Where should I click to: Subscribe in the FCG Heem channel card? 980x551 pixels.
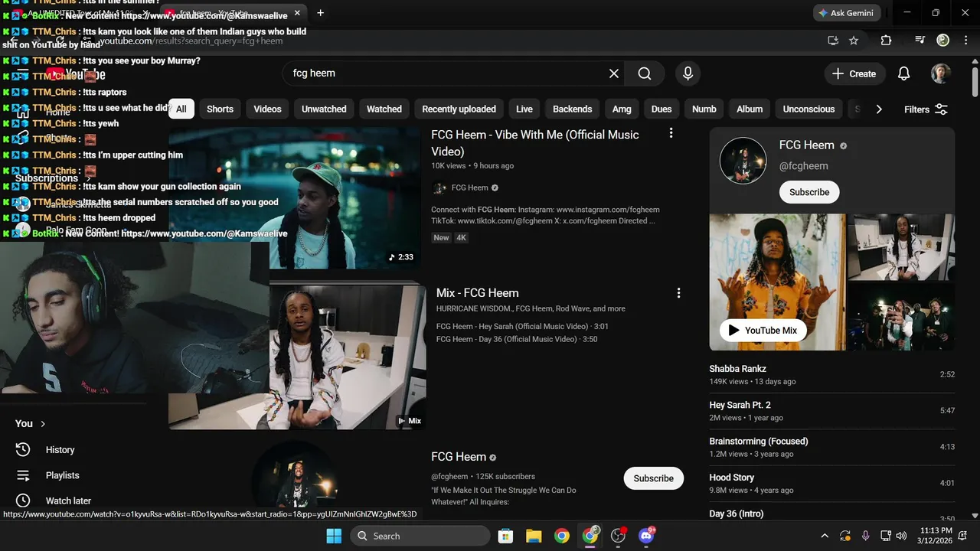809,192
